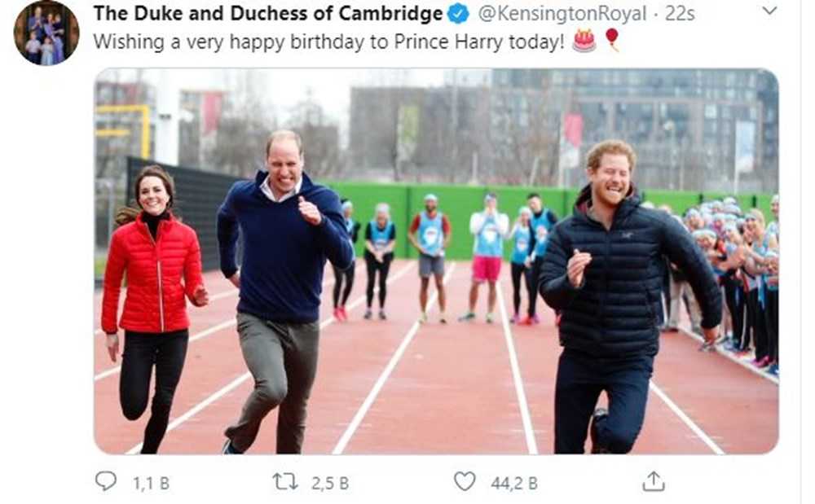Screen dimensions: 815x504
Task: Open the account's profile avatar picture
Action: (46, 33)
